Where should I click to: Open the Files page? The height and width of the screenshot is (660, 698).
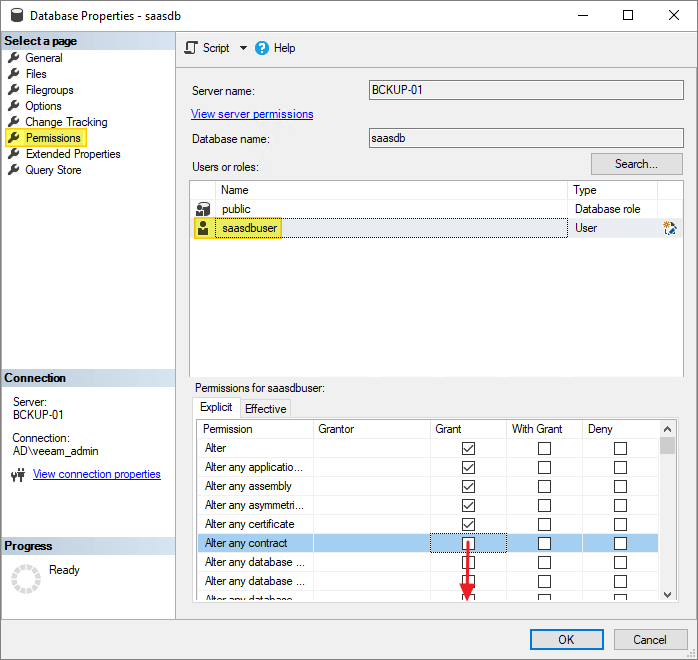click(36, 74)
